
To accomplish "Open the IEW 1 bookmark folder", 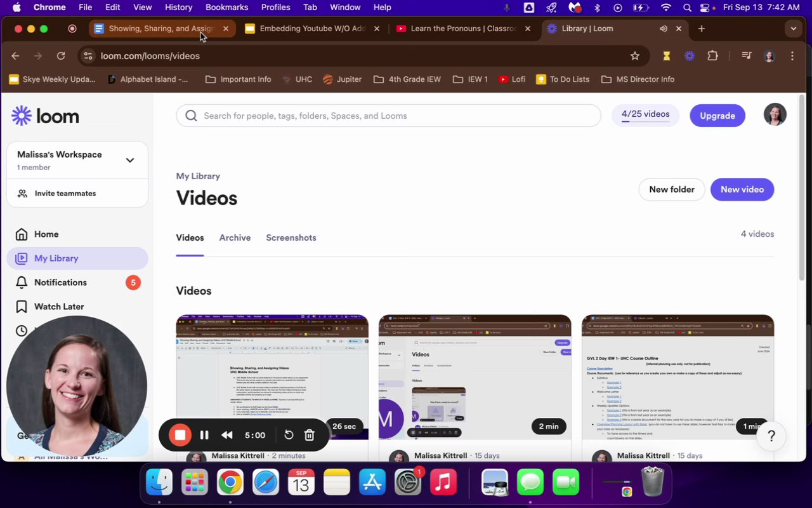I will tap(470, 79).
